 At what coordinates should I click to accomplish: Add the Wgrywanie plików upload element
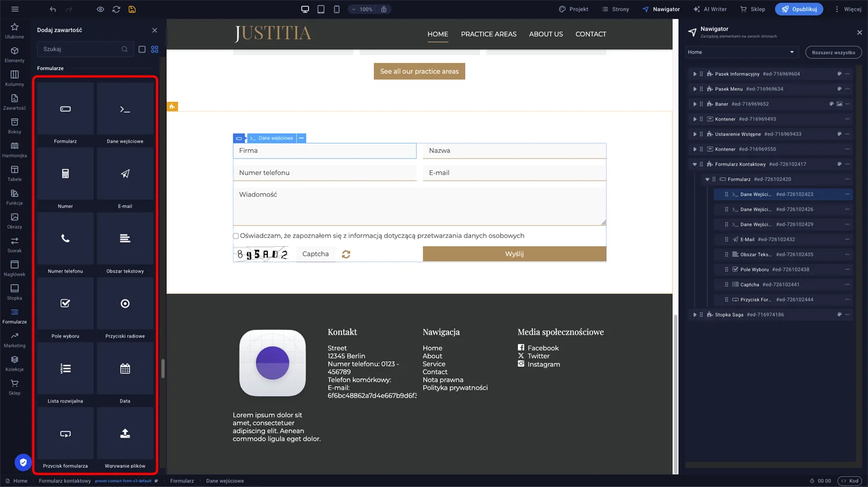(125, 438)
